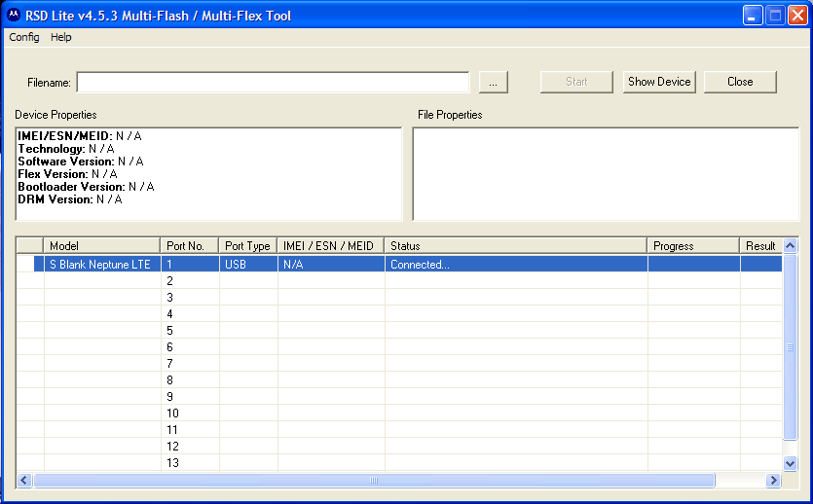Viewport: 813px width, 504px height.
Task: Close the window with the red X
Action: pos(798,16)
